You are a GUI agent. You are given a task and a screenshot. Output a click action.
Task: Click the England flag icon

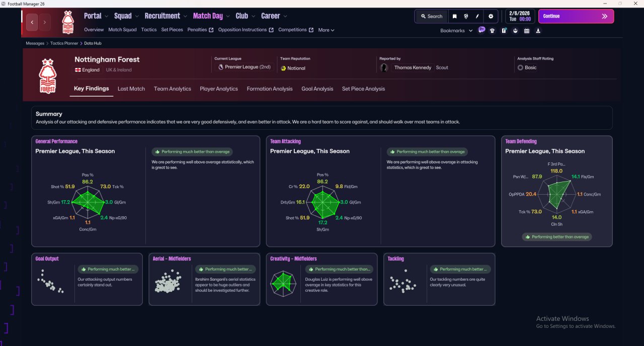pos(78,70)
